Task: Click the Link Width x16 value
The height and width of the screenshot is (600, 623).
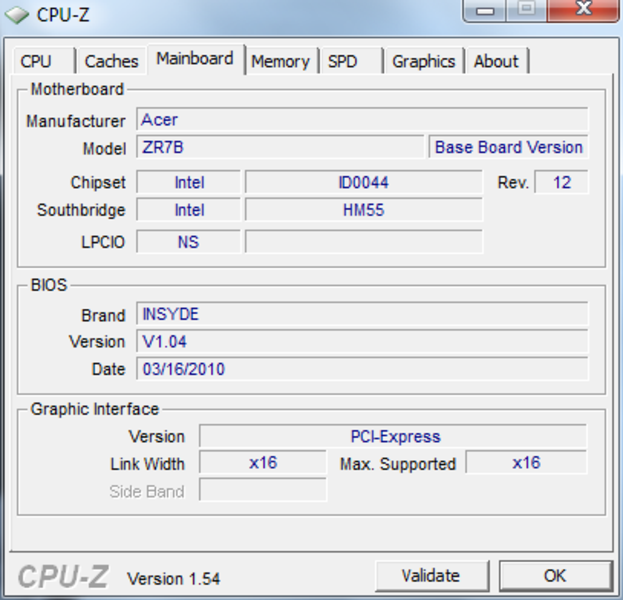Action: (x=263, y=463)
